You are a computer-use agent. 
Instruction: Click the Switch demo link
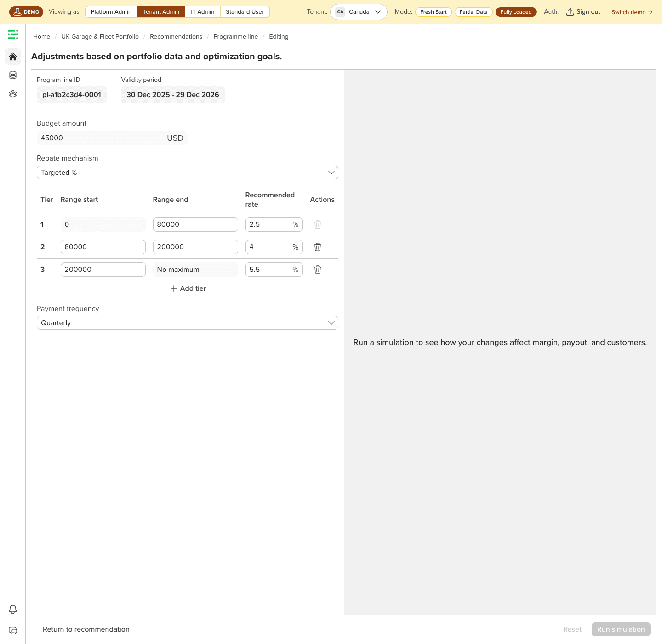pyautogui.click(x=632, y=12)
